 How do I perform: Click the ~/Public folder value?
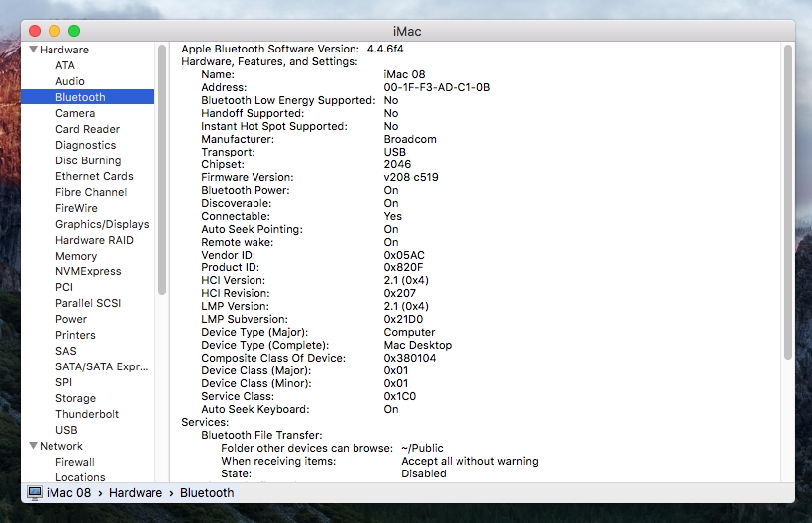422,448
